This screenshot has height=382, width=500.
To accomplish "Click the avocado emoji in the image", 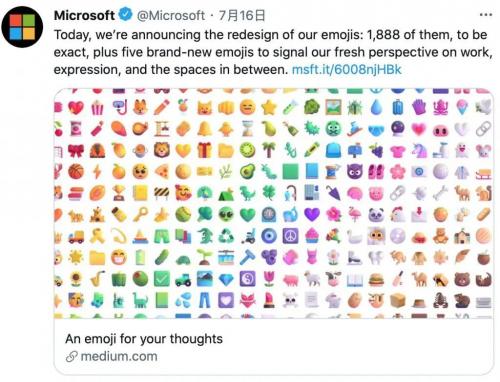I will click(x=248, y=172).
